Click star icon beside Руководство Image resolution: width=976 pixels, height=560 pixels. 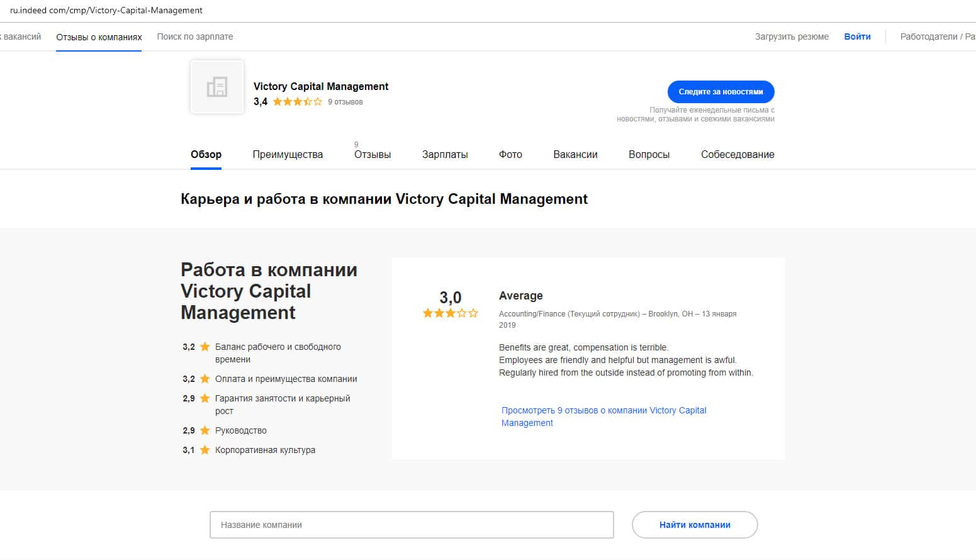coord(205,430)
